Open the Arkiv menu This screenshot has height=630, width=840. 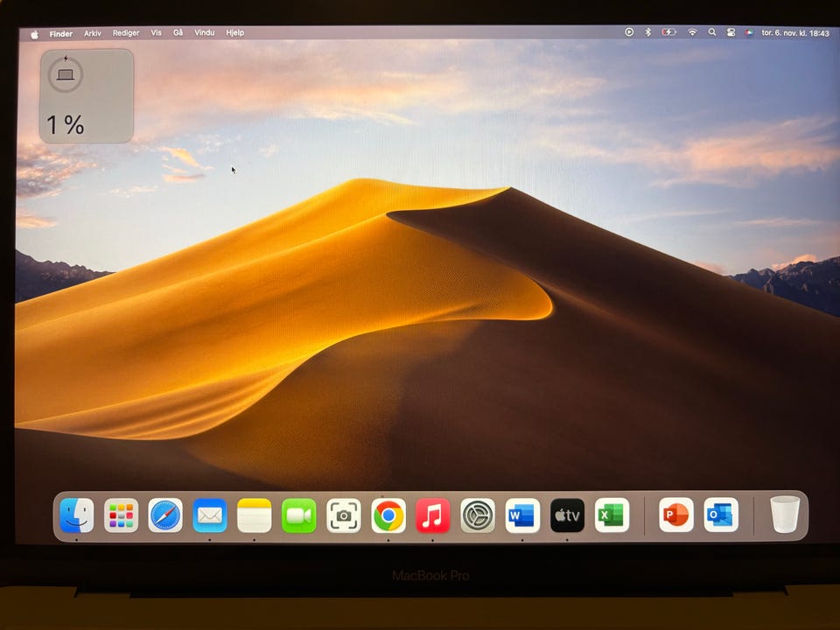click(93, 33)
